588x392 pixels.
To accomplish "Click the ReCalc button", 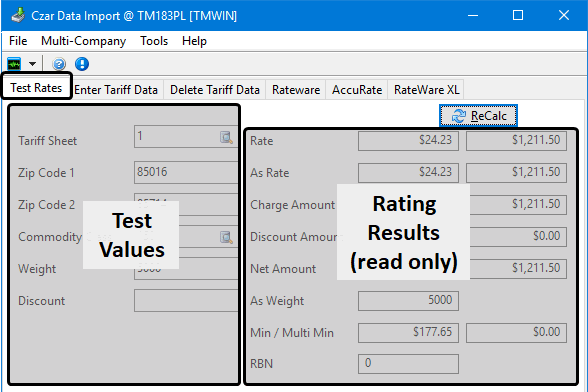I will [478, 116].
